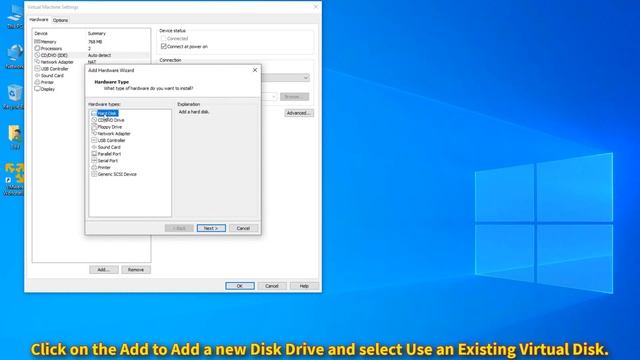Select Serial Port in the hardware types list
The image size is (640, 360).
coord(104,160)
